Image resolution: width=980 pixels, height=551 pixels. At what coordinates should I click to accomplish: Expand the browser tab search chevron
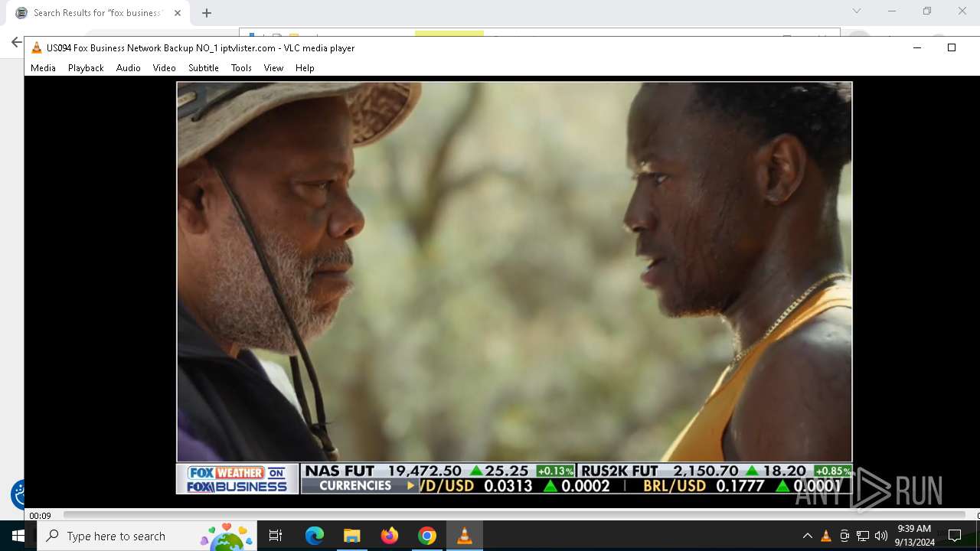click(x=857, y=11)
